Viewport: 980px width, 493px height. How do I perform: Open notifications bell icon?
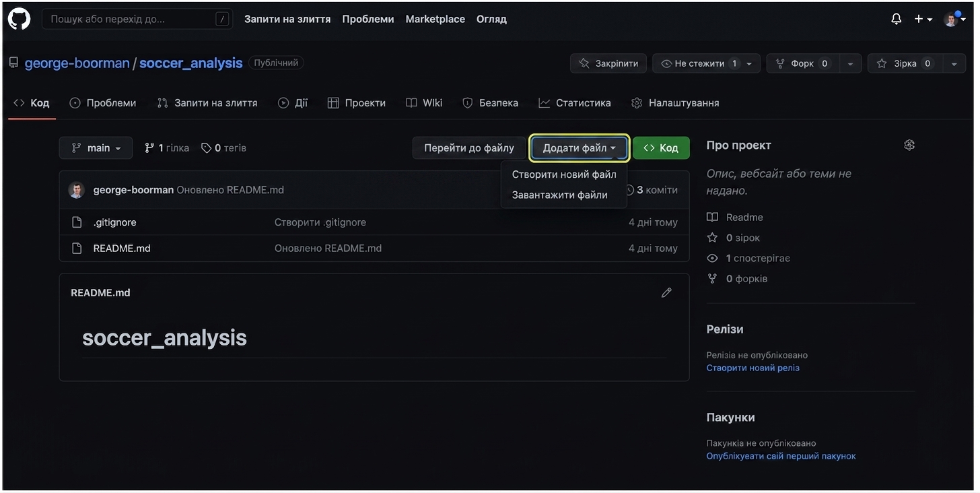[x=896, y=19]
